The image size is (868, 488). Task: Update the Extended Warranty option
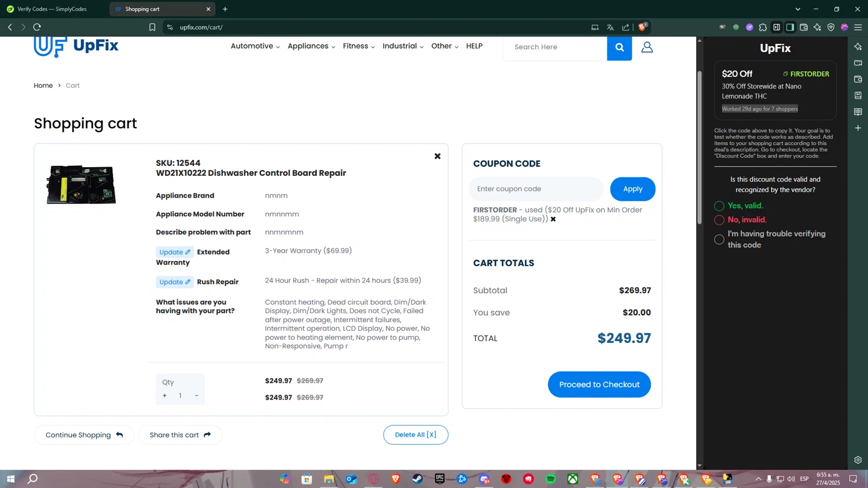175,252
